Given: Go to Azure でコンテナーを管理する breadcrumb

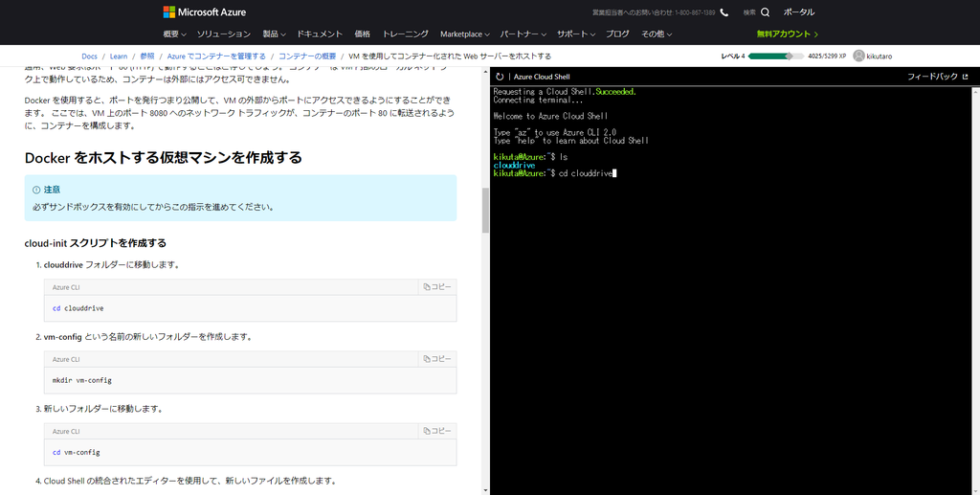Looking at the screenshot, I should pos(216,56).
